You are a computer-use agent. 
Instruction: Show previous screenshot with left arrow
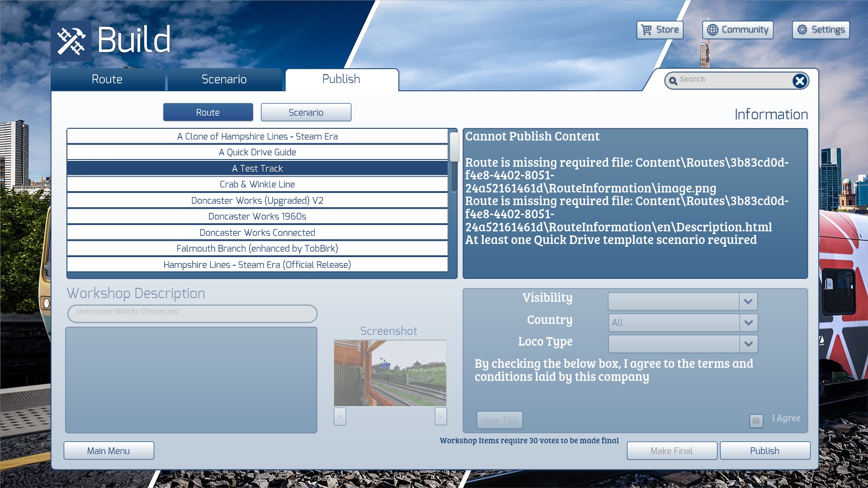[340, 416]
